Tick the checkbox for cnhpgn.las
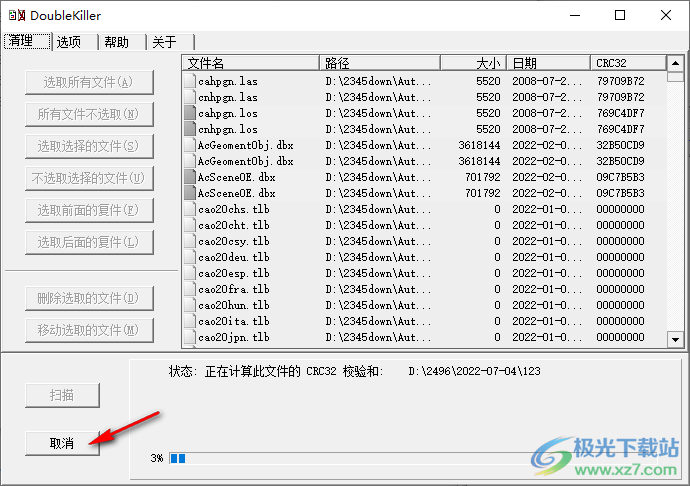Viewport: 690px width, 486px height. coord(190,97)
